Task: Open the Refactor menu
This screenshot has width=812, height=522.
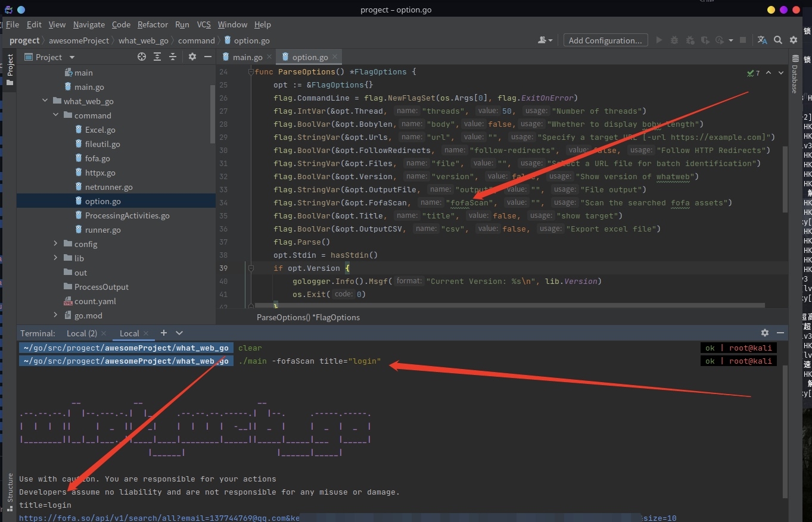Action: click(x=153, y=24)
